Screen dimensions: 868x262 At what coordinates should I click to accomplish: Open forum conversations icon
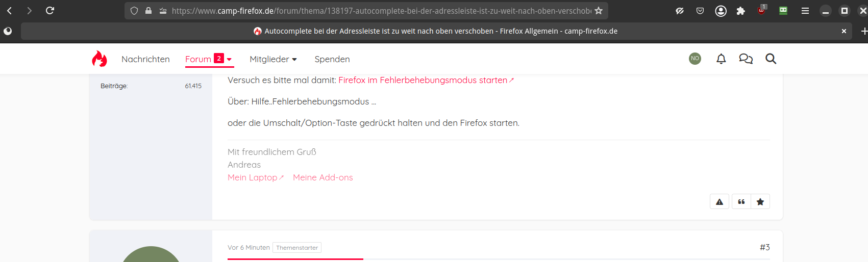click(746, 59)
